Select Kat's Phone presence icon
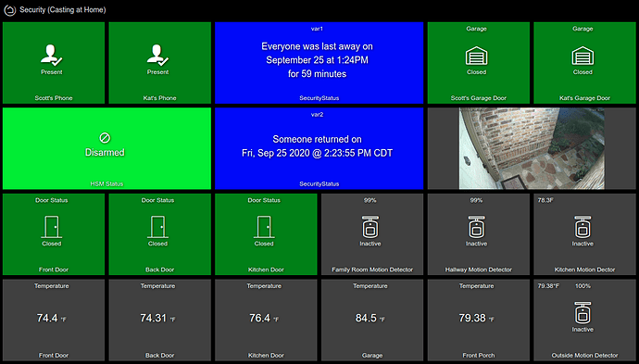639x364 pixels. pos(157,56)
